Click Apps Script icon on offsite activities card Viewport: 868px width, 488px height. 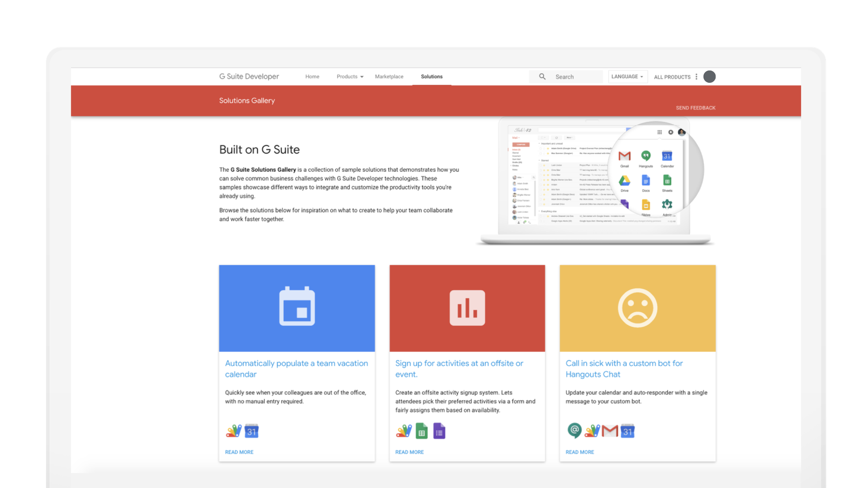click(x=404, y=431)
